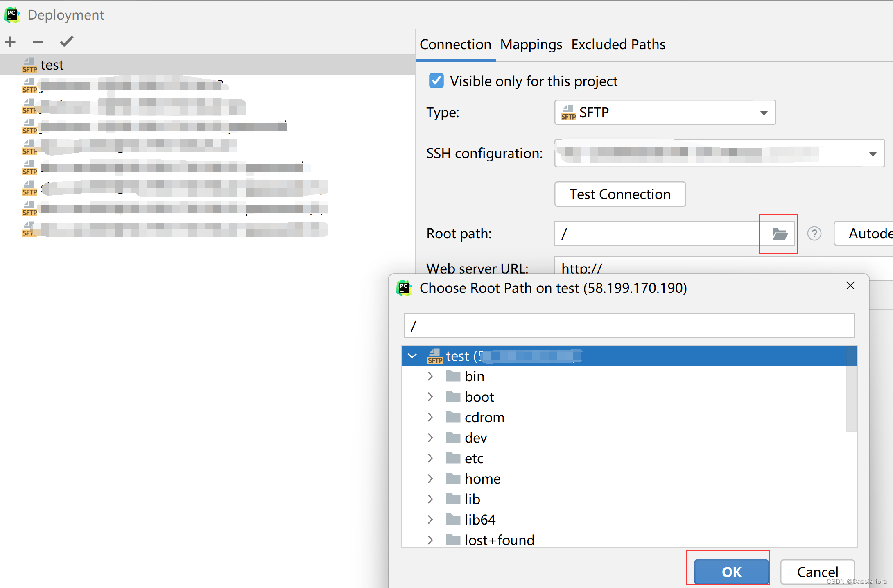Select the cdrom folder icon
893x588 pixels.
click(453, 417)
